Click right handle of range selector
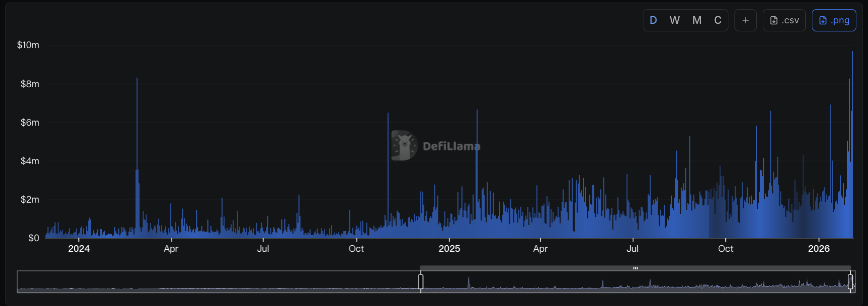Viewport: 868px width, 306px height. pos(850,282)
